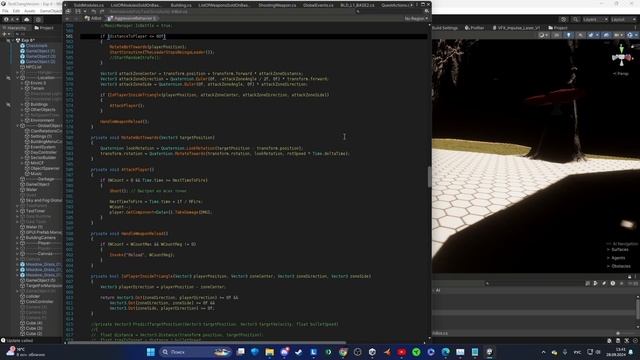Toggle gizmos button at Scene toolbar end
The width and height of the screenshot is (640, 360).
point(631,35)
